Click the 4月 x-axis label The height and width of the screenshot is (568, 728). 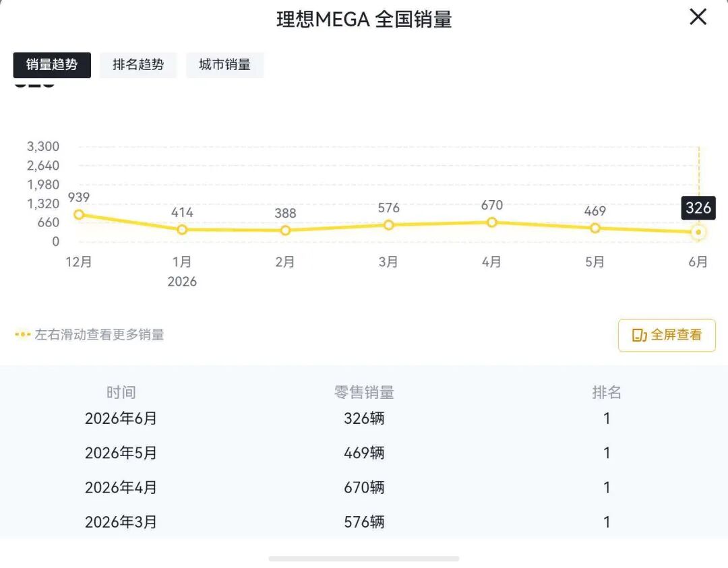coord(491,262)
